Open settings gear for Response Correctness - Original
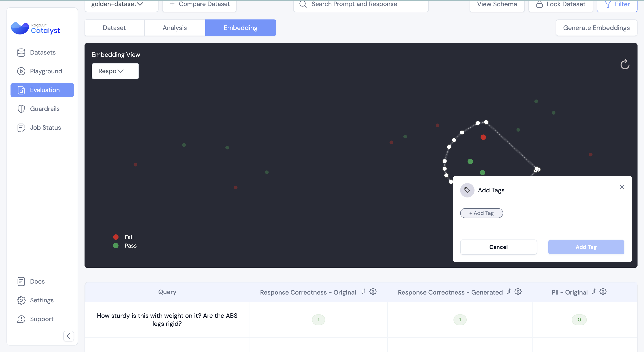Viewport: 644px width, 352px height. (373, 291)
